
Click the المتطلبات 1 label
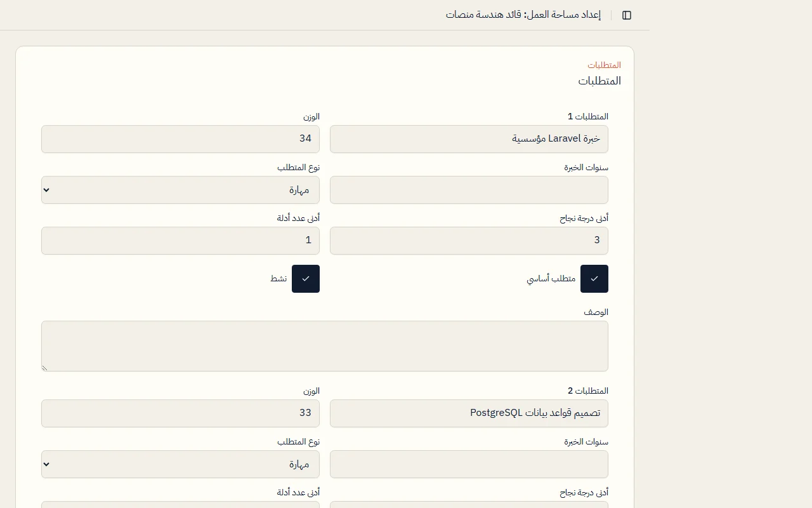click(588, 117)
